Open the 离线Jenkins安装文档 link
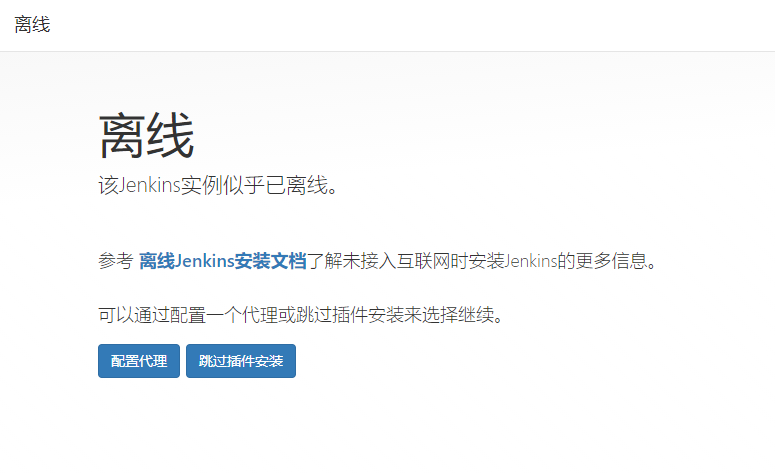Viewport: 775px width, 473px height. pyautogui.click(x=223, y=260)
